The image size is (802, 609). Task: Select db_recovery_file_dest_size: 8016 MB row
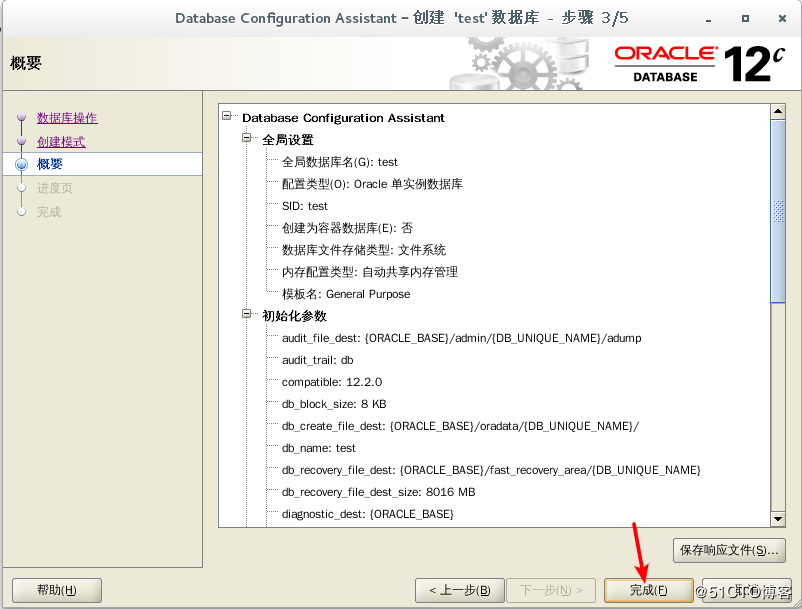[378, 492]
